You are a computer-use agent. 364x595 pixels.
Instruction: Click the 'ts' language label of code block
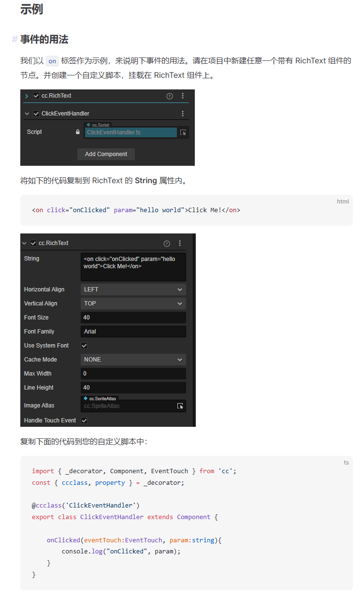[346, 463]
